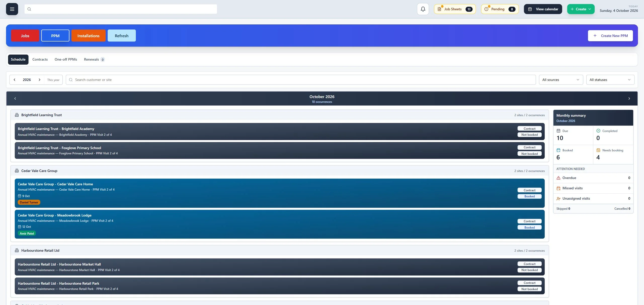Click Create New PPM
This screenshot has height=305, width=644.
tap(610, 36)
